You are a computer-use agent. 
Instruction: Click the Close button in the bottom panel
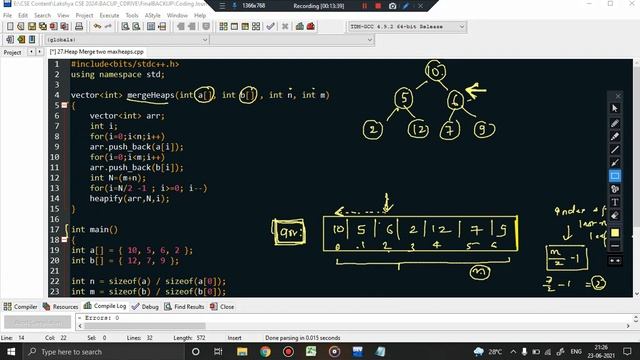click(x=222, y=307)
